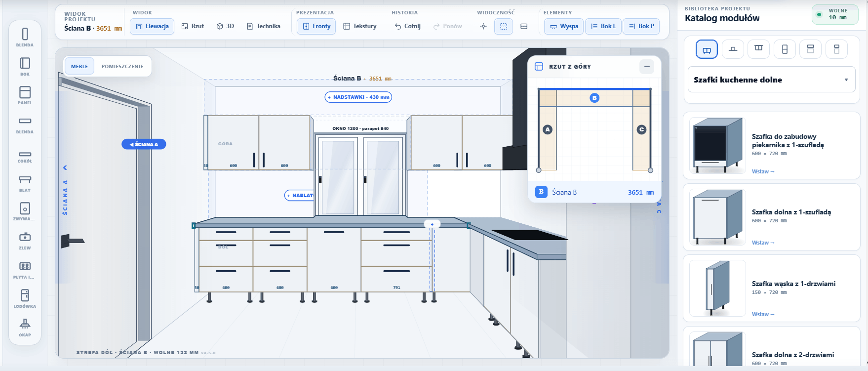Click the 1-drawer base cabinet thumbnail
The height and width of the screenshot is (371, 868).
tap(717, 217)
